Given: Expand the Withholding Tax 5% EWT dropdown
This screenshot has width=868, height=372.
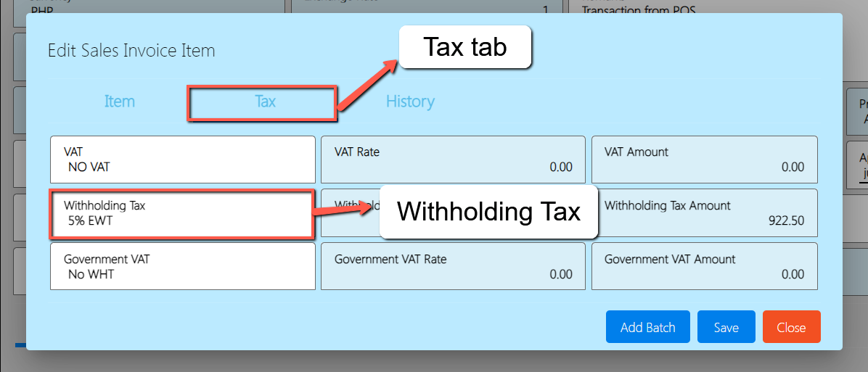Looking at the screenshot, I should point(182,213).
